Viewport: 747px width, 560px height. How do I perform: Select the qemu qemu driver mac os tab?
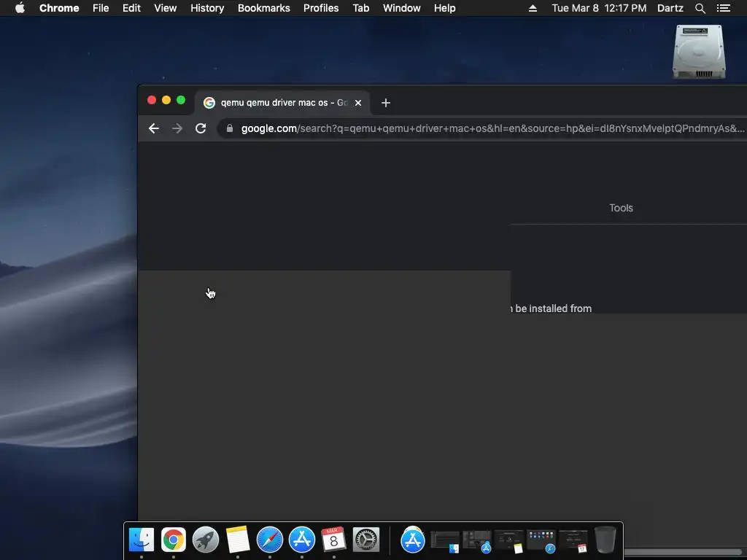pos(282,103)
